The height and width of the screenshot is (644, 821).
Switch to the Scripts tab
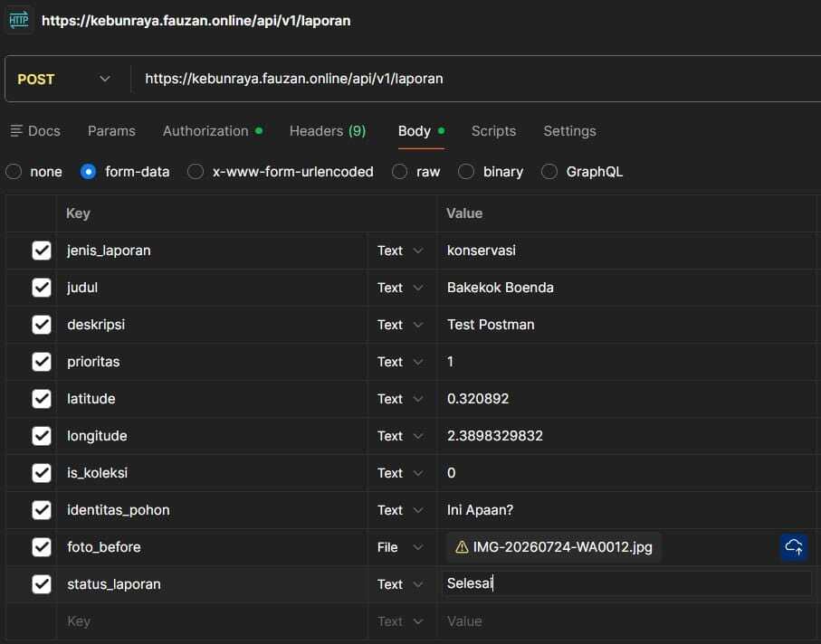pos(493,131)
